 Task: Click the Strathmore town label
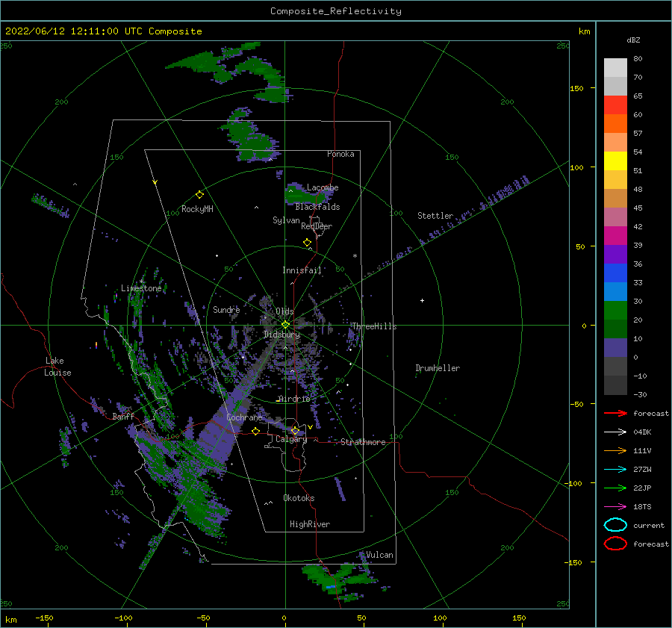(x=363, y=442)
